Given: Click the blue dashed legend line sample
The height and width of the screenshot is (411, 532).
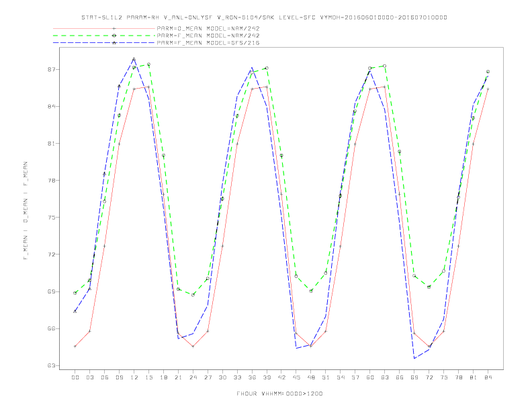Looking at the screenshot, I should pos(104,43).
